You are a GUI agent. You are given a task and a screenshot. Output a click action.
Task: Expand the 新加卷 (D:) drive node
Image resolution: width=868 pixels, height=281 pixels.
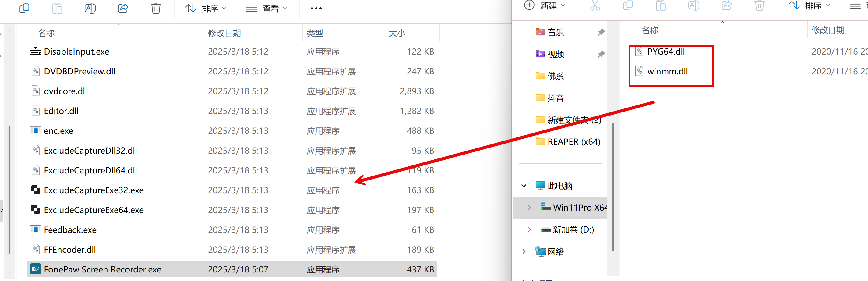[529, 230]
